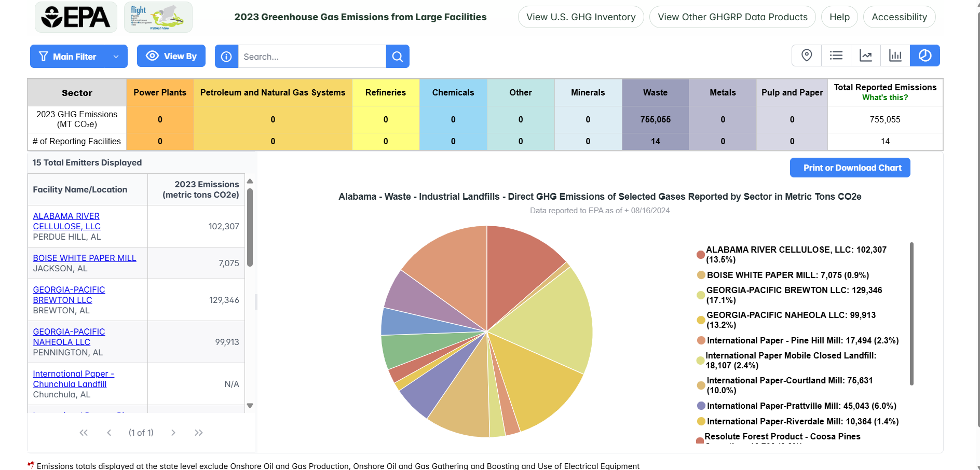The width and height of the screenshot is (980, 470).
Task: Switch to the bar chart view
Action: click(895, 56)
